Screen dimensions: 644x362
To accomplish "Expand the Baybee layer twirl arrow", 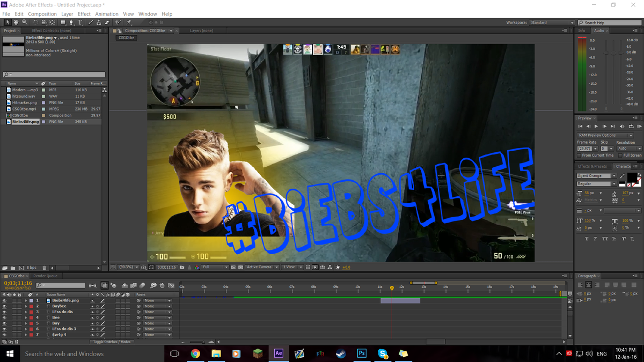I will (x=26, y=306).
